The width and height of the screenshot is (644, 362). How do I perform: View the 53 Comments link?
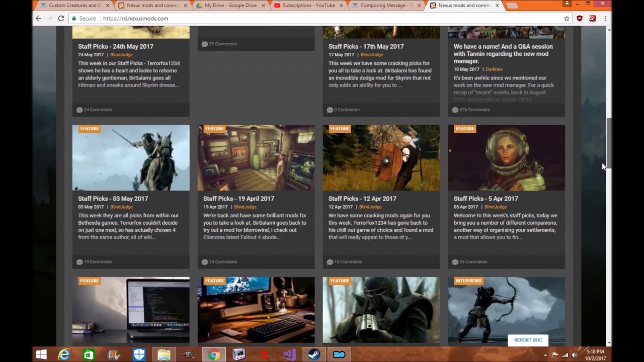pyautogui.click(x=219, y=44)
